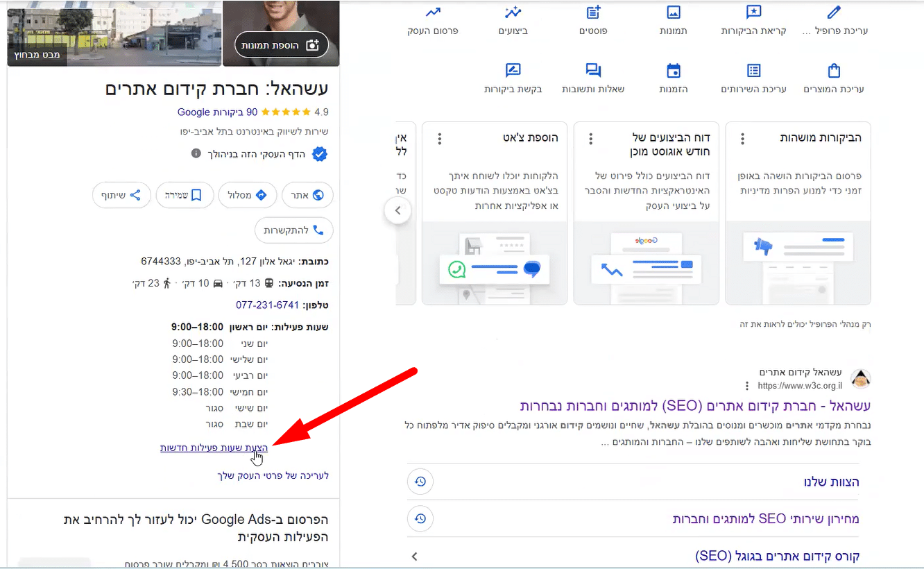Open the הביקורות מושהות card illustration
The image size is (924, 569).
coord(798,262)
